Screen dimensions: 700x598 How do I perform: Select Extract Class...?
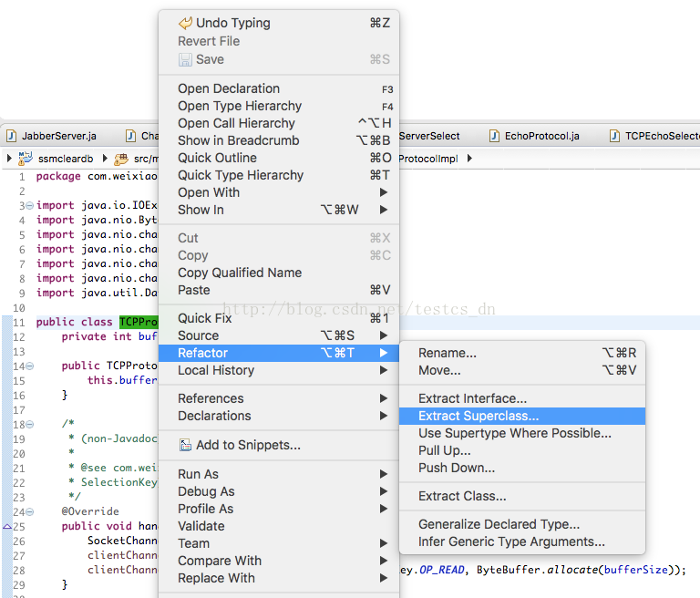(x=522, y=496)
